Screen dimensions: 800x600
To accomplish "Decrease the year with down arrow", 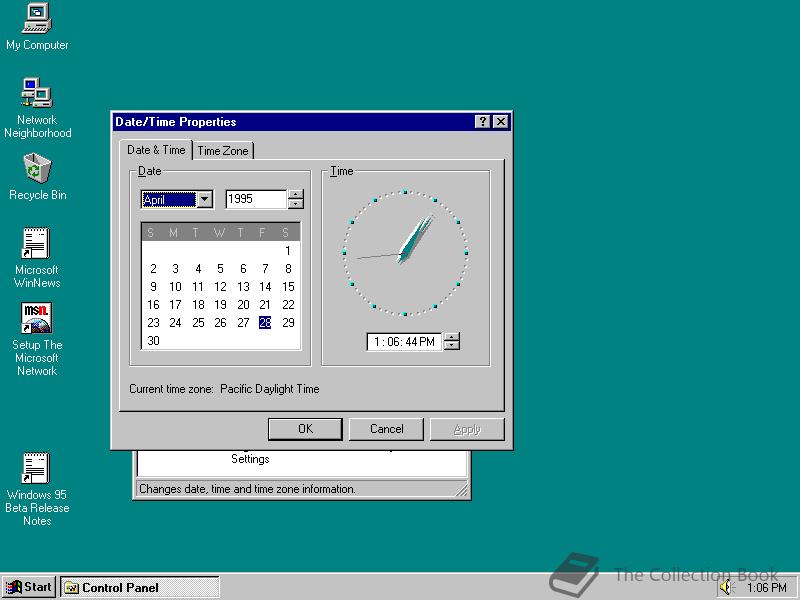I will pyautogui.click(x=295, y=204).
